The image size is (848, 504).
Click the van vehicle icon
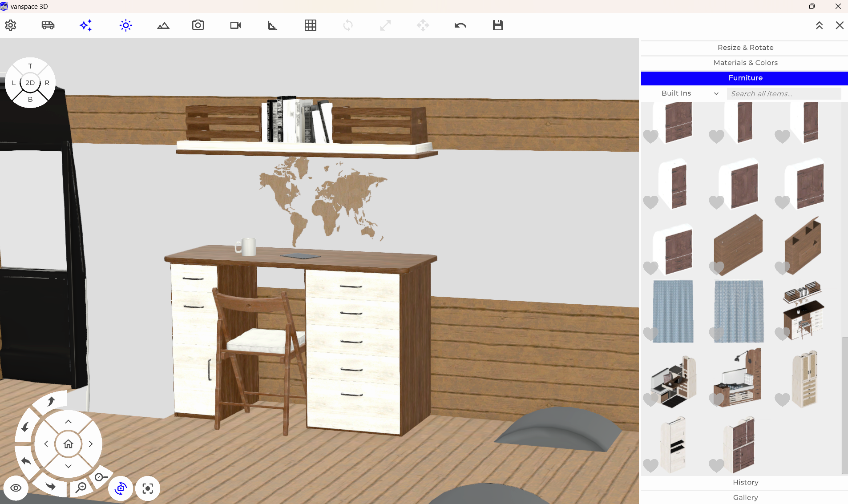pyautogui.click(x=48, y=25)
